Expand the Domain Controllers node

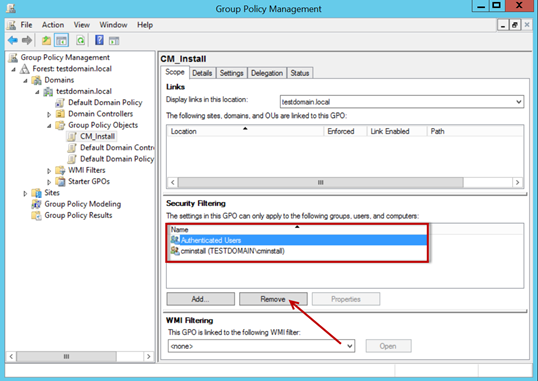click(49, 114)
